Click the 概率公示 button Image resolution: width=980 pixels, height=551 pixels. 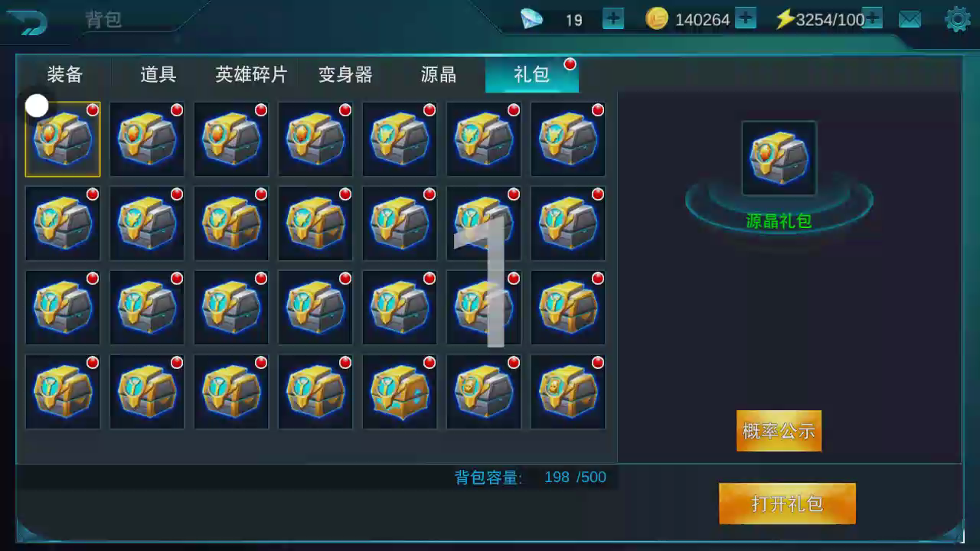click(779, 431)
